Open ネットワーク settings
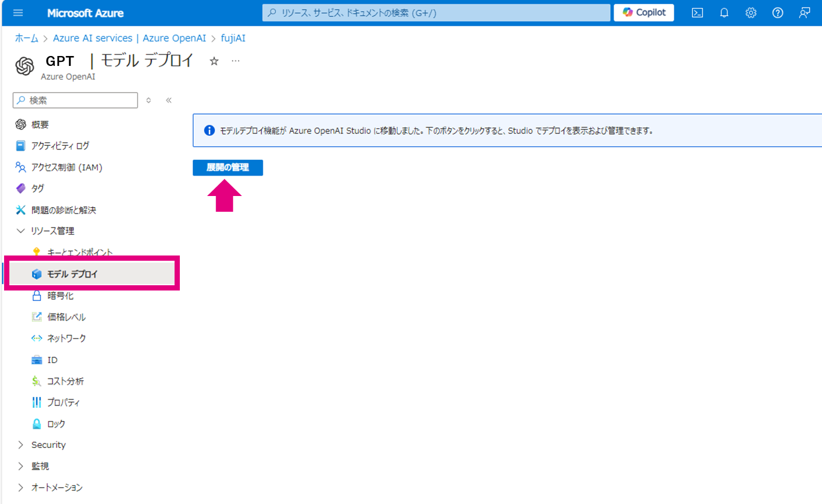822x504 pixels. [x=67, y=338]
